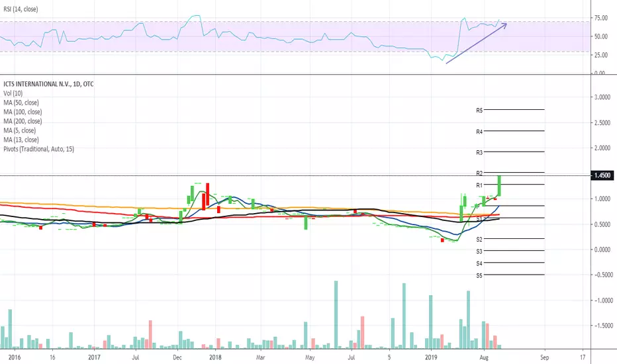Viewport: 617px width, 364px height.
Task: Click the Sep time axis label
Action: click(x=545, y=357)
